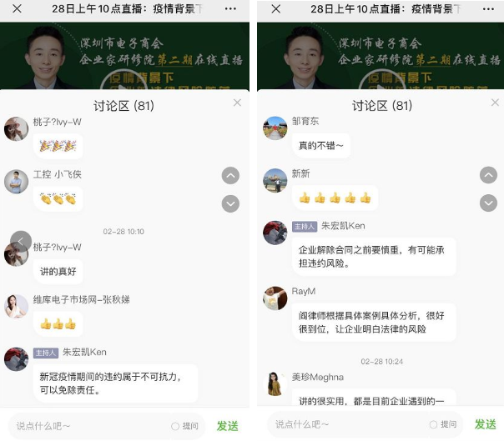Tap the down chevron button in right discussion
The width and height of the screenshot is (504, 441).
(488, 203)
